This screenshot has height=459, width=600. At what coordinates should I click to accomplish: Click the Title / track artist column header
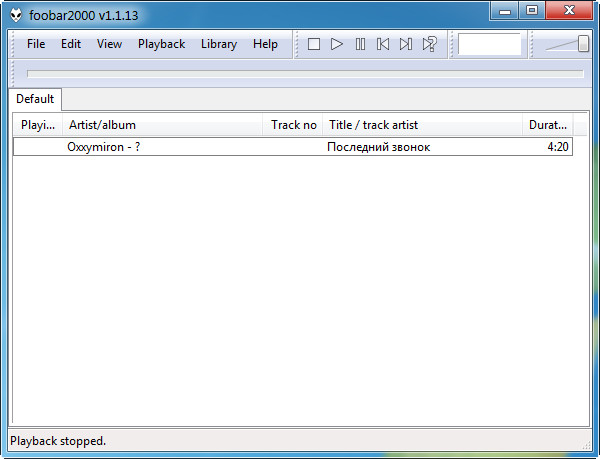pos(422,125)
